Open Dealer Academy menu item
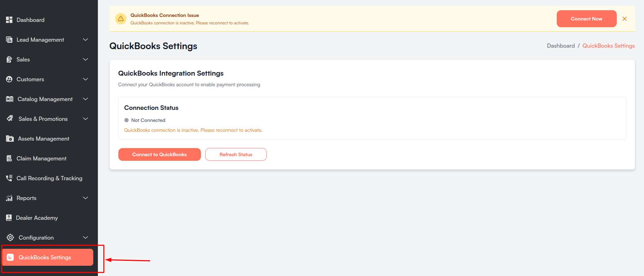 (x=37, y=218)
